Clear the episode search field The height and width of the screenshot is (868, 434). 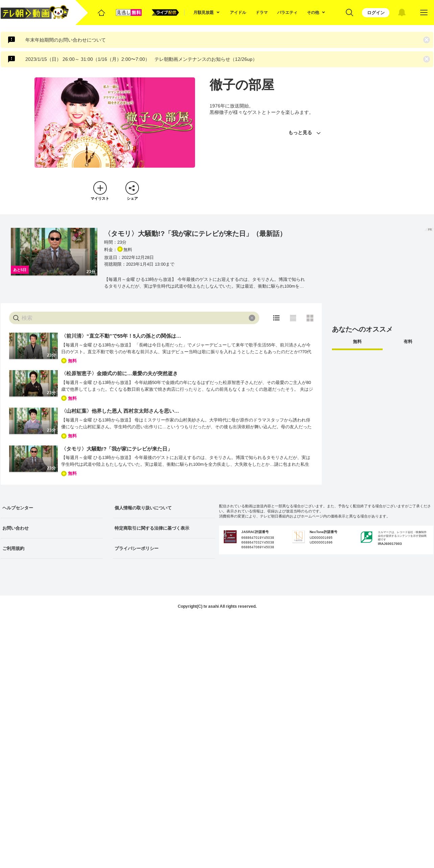tap(252, 318)
